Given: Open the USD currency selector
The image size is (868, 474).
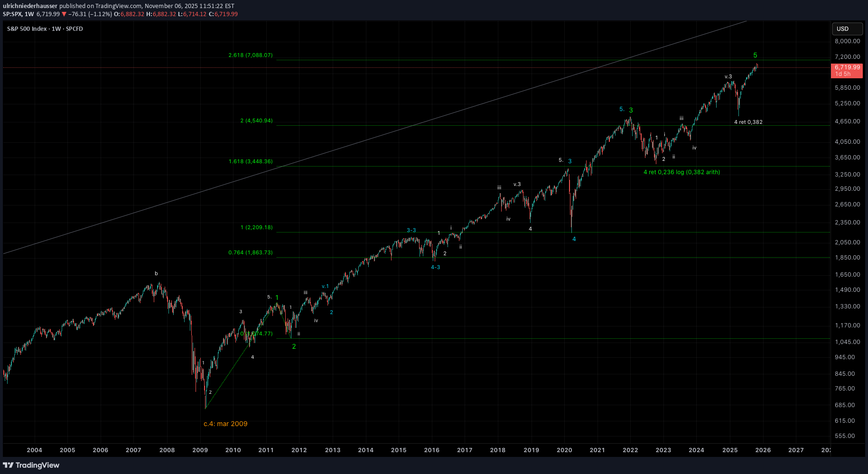Looking at the screenshot, I should click(847, 29).
